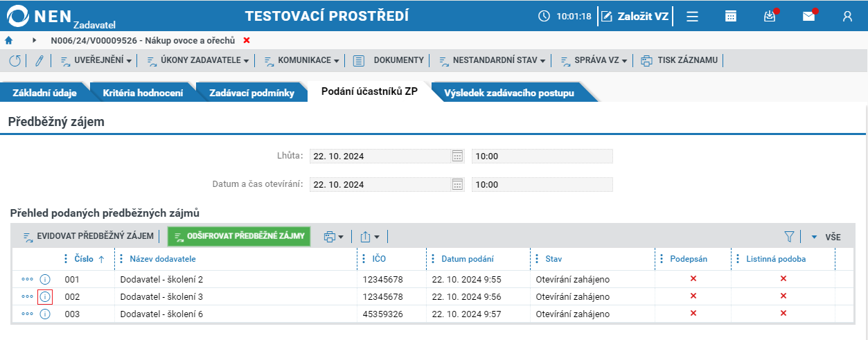Close the Nákup ovoce a ořechů record
Screen dimensions: 868x340
247,40
